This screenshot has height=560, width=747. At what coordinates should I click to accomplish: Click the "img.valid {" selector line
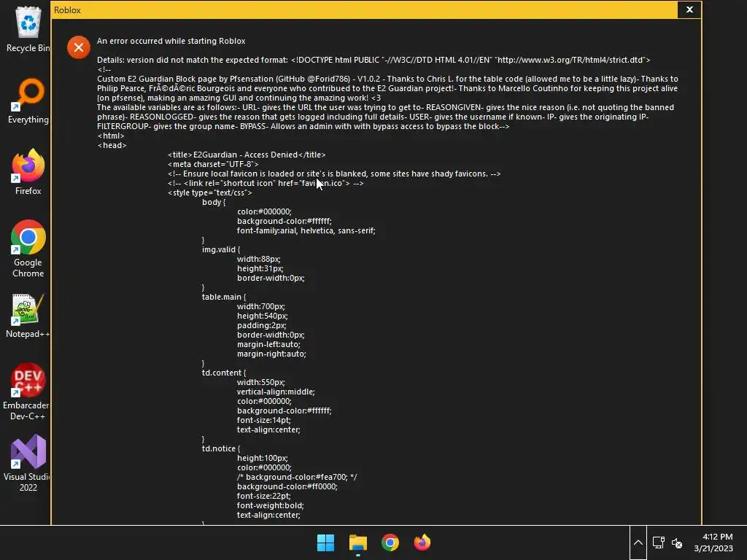click(x=221, y=249)
